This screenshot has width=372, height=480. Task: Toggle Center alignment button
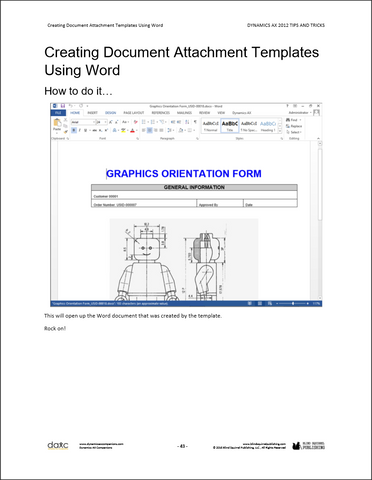(150, 130)
